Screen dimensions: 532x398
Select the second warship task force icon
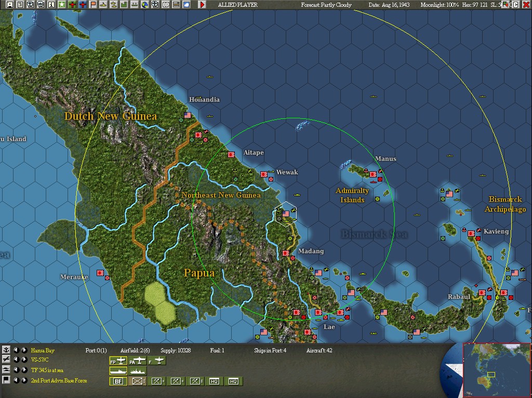point(137,371)
